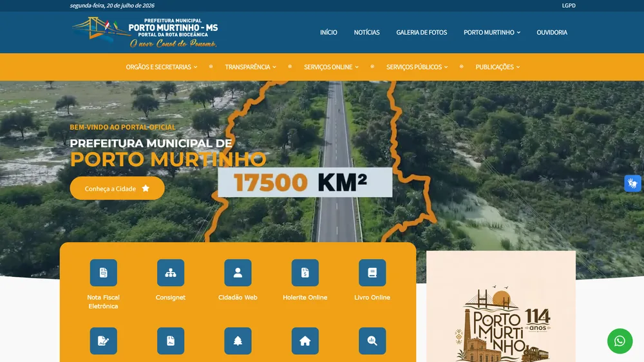Expand the Transparência dropdown

[x=250, y=66]
